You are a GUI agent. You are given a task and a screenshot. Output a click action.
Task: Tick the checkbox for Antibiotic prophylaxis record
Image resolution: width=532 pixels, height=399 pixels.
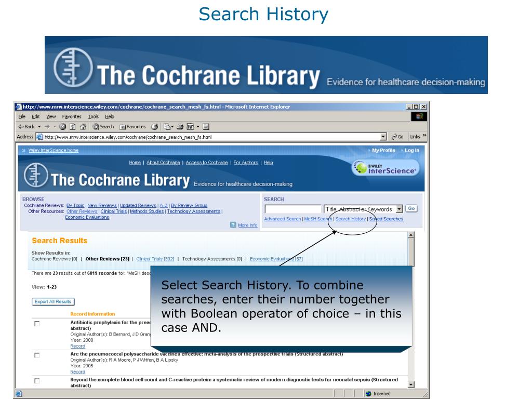(37, 324)
